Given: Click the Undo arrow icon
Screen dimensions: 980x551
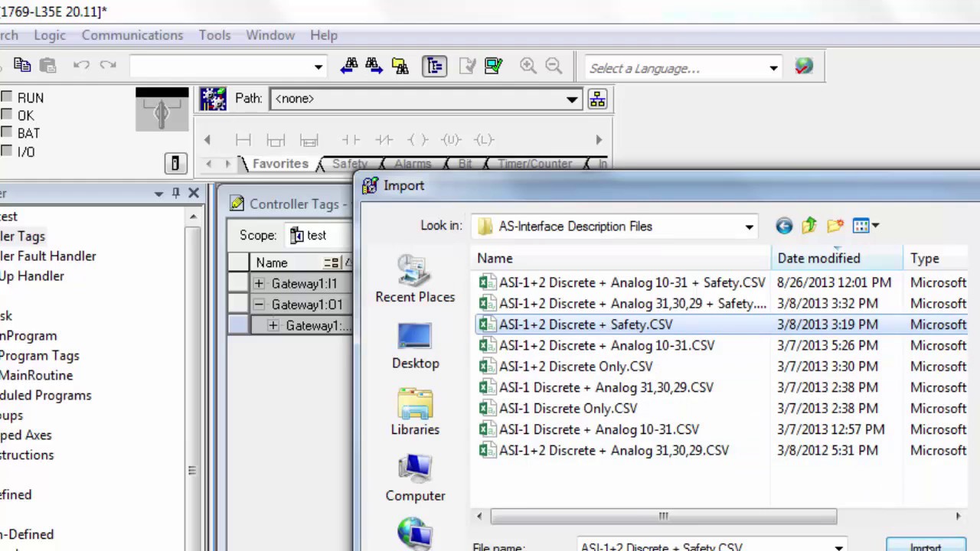Looking at the screenshot, I should click(x=81, y=66).
